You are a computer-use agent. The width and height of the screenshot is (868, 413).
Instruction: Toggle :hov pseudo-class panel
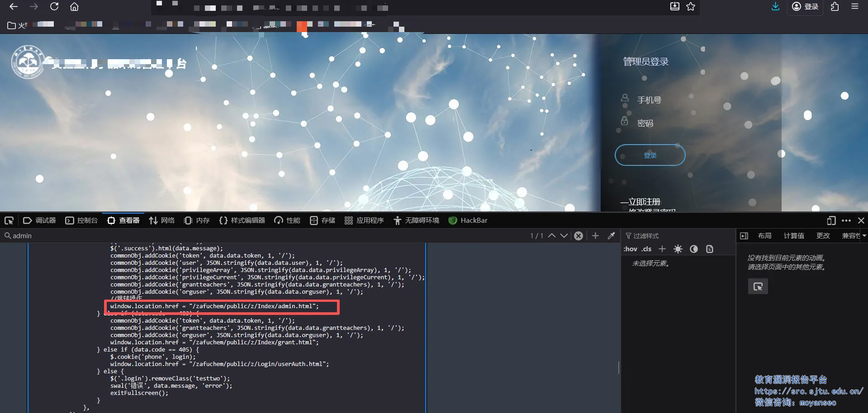pos(631,249)
